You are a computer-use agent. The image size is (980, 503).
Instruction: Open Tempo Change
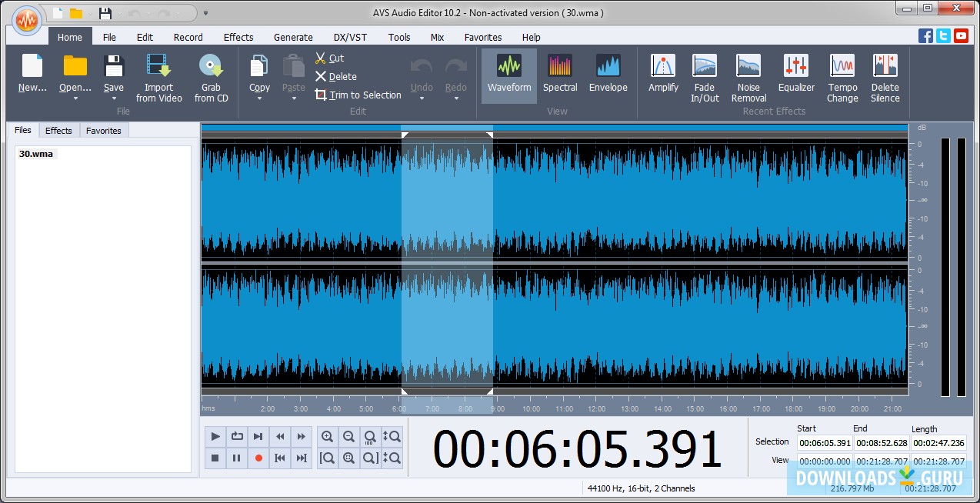click(x=842, y=75)
